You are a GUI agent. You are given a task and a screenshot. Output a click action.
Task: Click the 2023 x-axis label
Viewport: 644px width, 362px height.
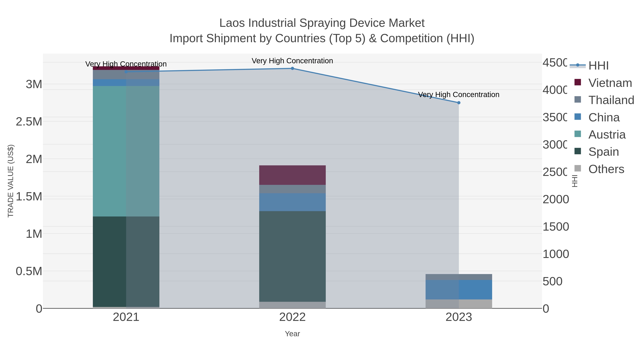(459, 317)
